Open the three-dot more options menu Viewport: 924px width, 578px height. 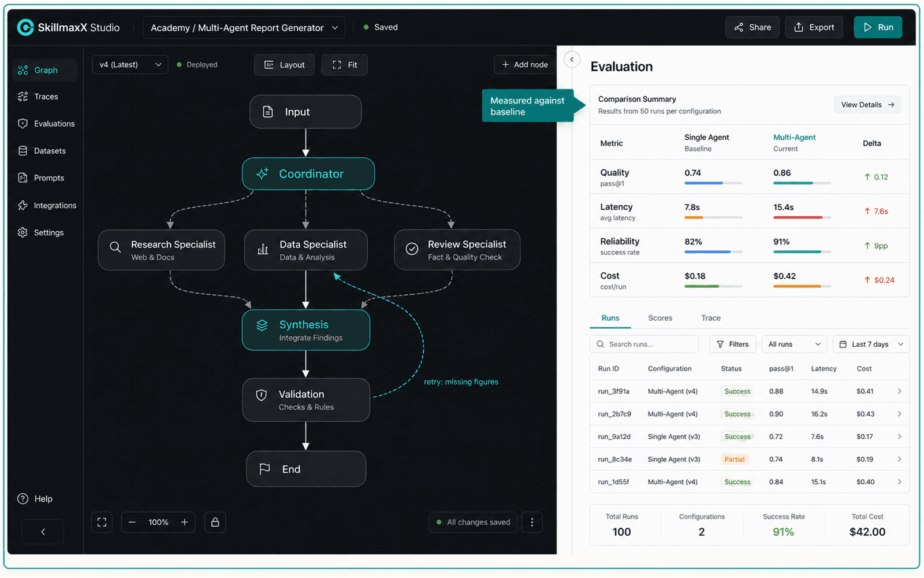[532, 523]
